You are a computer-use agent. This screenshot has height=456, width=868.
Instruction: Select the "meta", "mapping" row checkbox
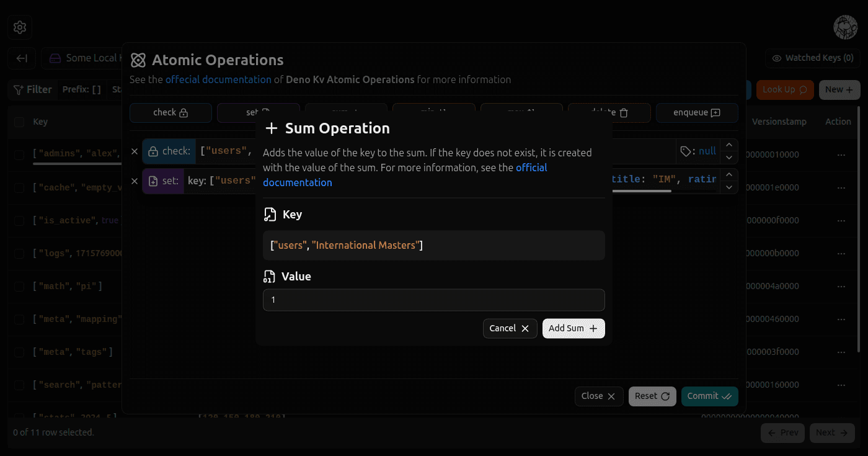[x=19, y=319]
